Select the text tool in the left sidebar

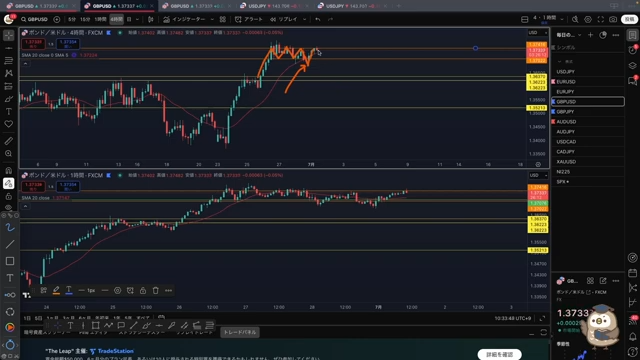tap(9, 111)
